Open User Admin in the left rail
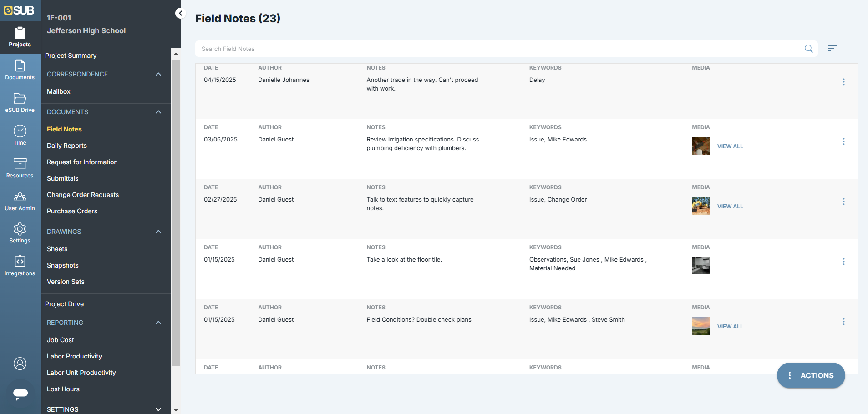 click(20, 201)
